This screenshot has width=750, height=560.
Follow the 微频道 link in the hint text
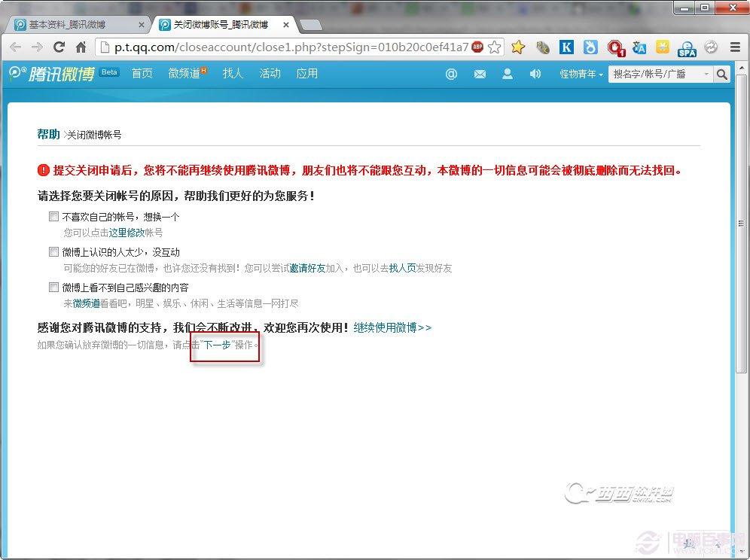pos(86,303)
